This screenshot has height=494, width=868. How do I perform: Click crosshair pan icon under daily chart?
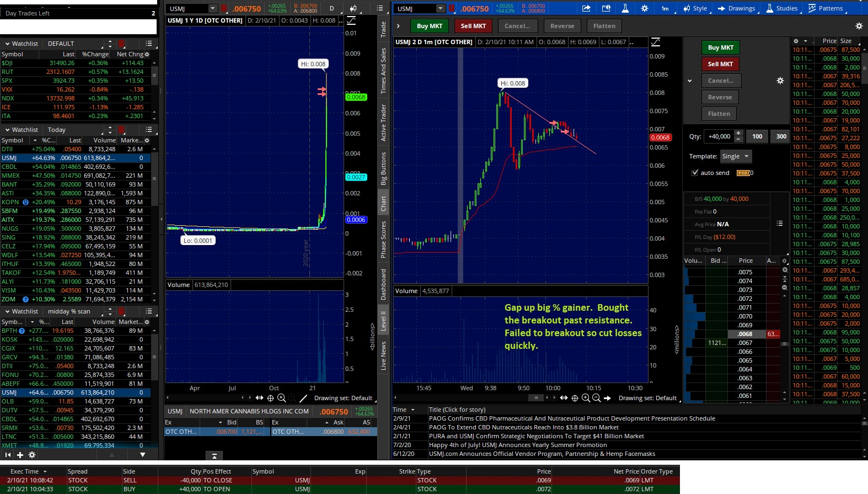270,398
